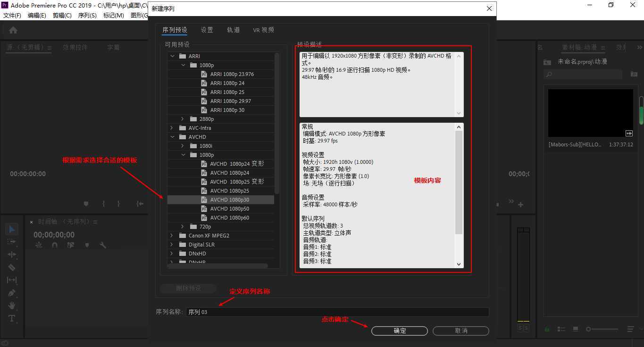Select the Selection tool in Premiere toolbar
644x347 pixels.
[12, 229]
